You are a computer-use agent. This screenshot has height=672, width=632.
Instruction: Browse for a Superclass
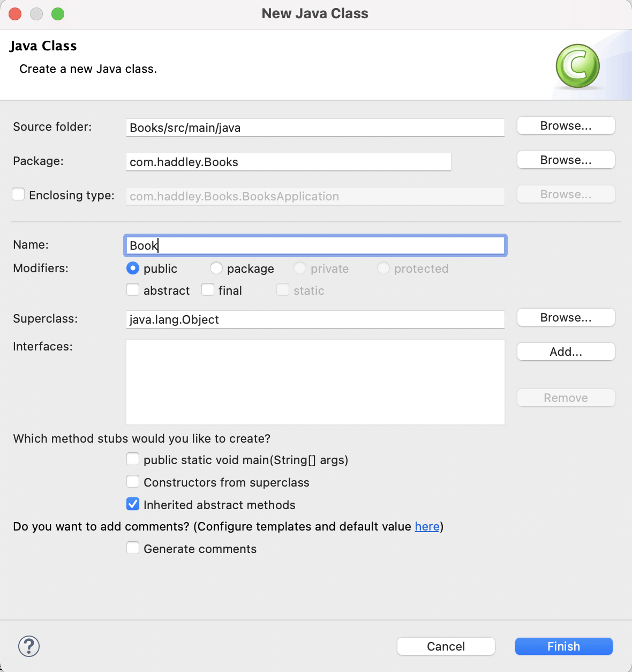click(566, 318)
